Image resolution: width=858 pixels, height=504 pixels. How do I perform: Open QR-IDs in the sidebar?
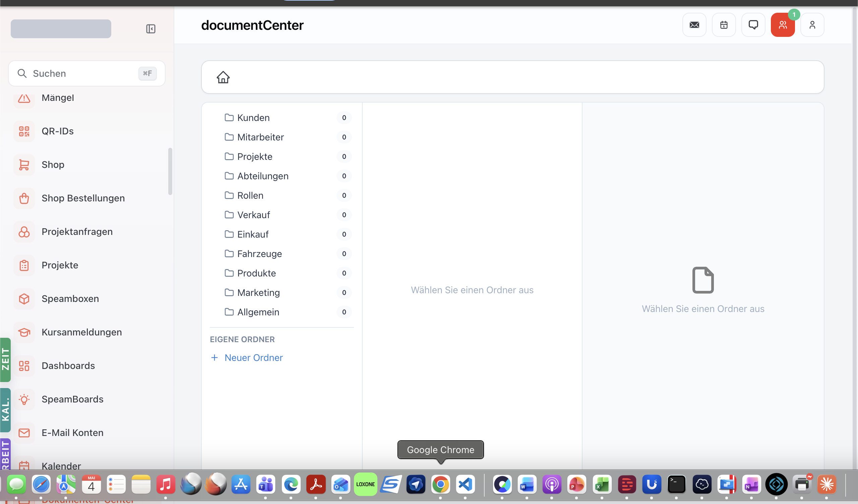(x=87, y=131)
